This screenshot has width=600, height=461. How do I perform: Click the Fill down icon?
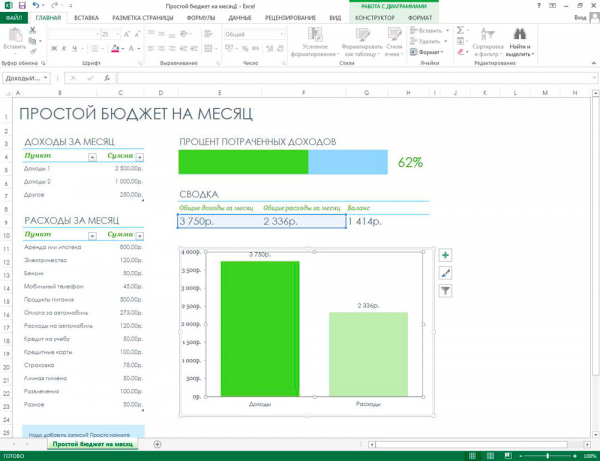460,41
